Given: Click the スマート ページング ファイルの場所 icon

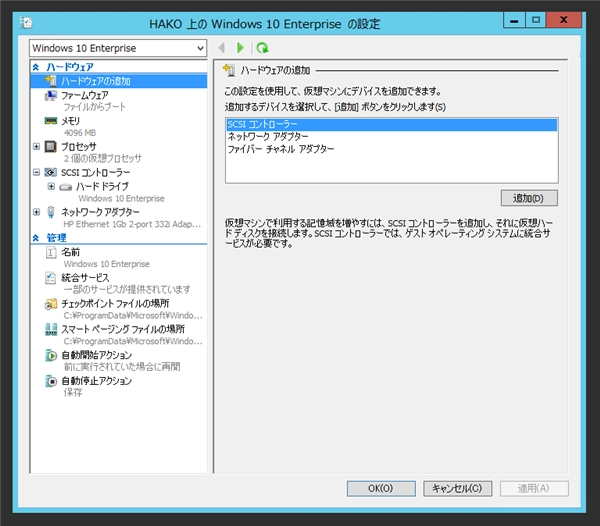Looking at the screenshot, I should (x=51, y=329).
